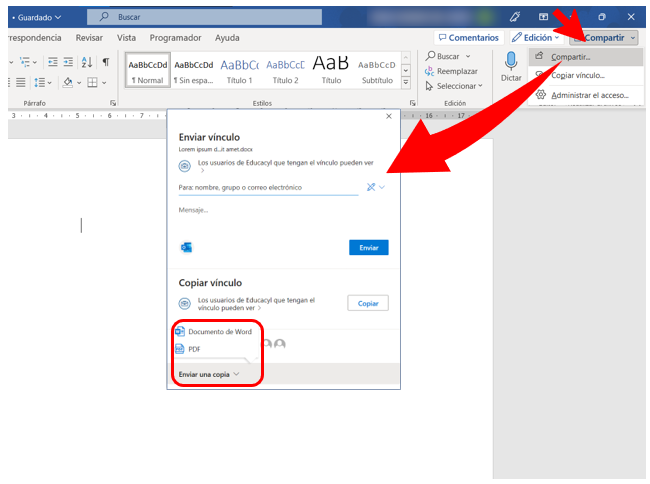
Task: Click the increase indent icon
Action: (x=68, y=62)
